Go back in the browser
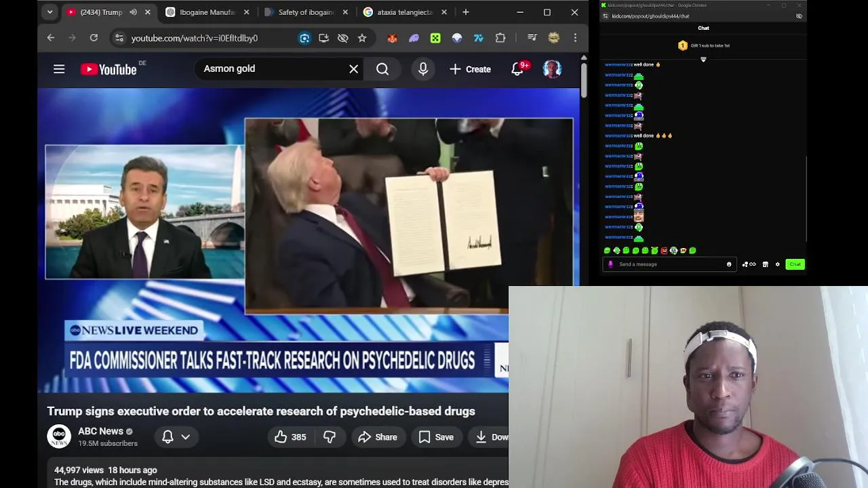Viewport: 868px width, 488px height. click(51, 38)
